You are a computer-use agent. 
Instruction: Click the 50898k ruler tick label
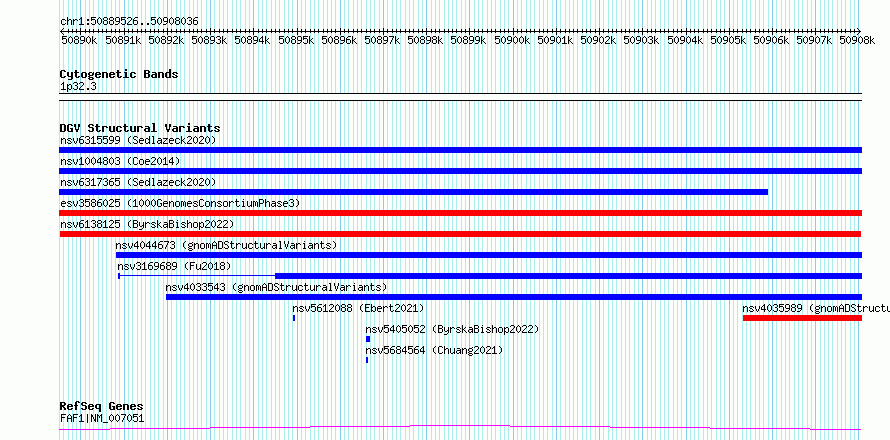tap(425, 40)
